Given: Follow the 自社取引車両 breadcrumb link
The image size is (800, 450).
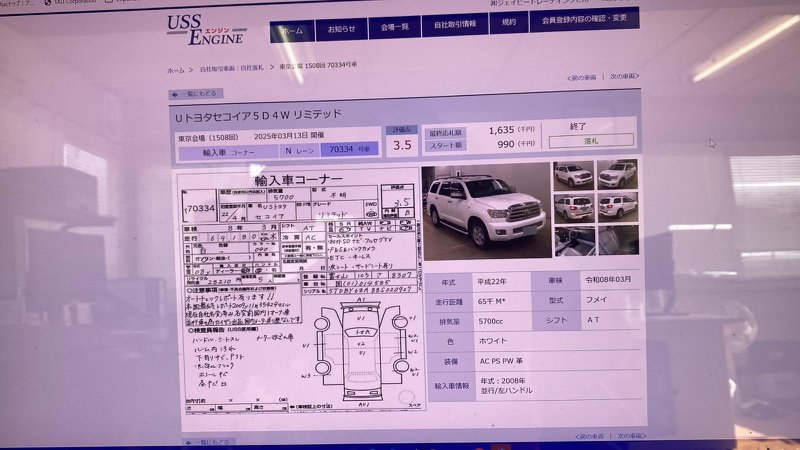Looking at the screenshot, I should point(232,68).
